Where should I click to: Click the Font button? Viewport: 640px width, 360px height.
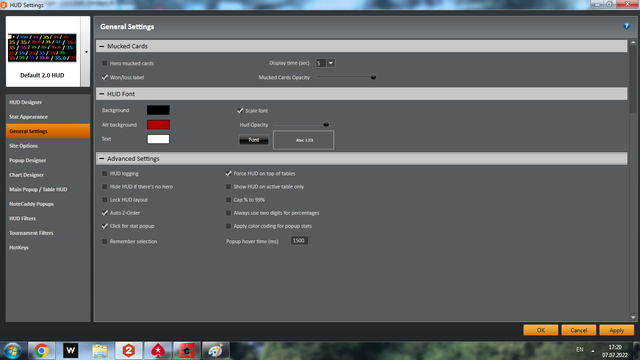[253, 140]
